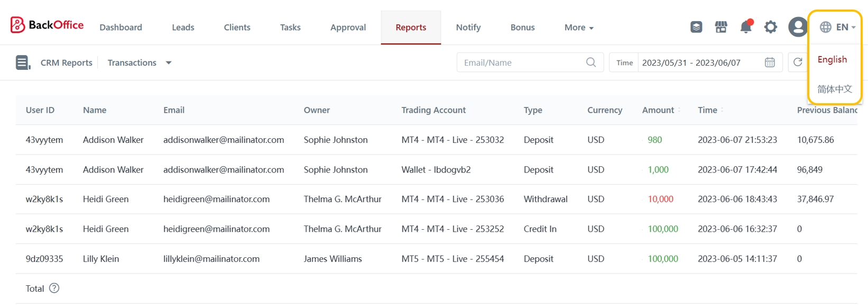Open the settings gear
The height and width of the screenshot is (307, 868).
771,27
